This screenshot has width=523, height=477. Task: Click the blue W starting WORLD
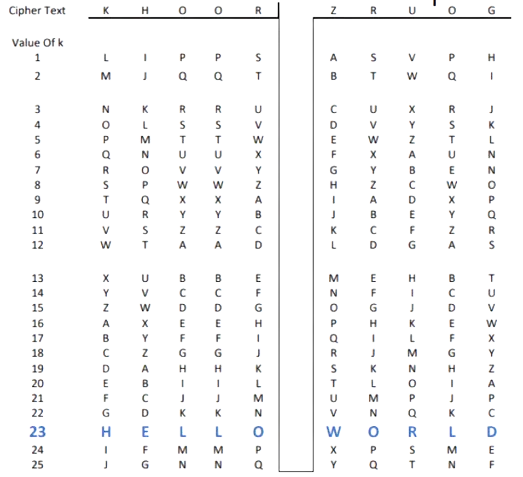coord(333,432)
